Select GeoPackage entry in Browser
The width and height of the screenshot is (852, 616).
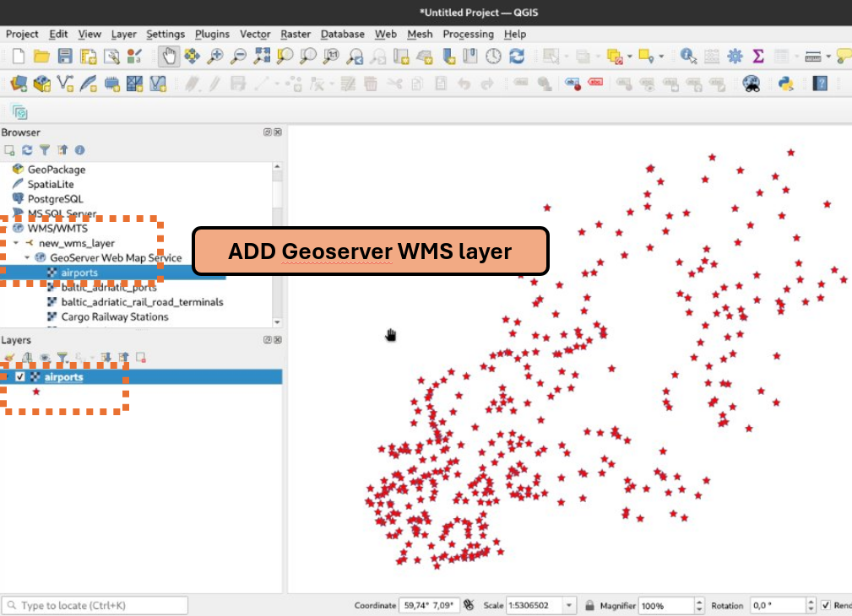click(x=57, y=170)
